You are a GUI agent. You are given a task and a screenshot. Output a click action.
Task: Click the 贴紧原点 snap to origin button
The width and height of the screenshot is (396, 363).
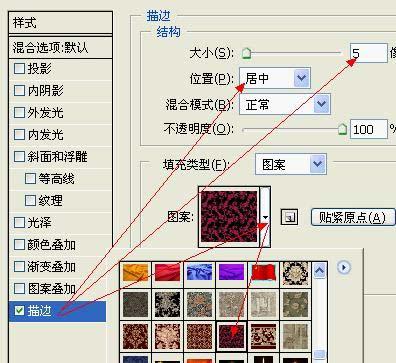(x=353, y=217)
